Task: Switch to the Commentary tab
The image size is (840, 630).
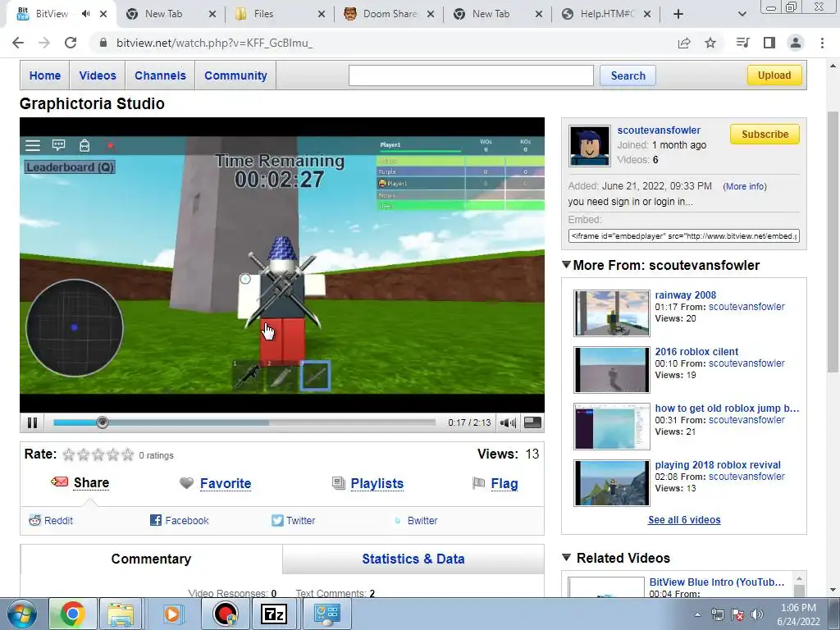Action: (151, 559)
